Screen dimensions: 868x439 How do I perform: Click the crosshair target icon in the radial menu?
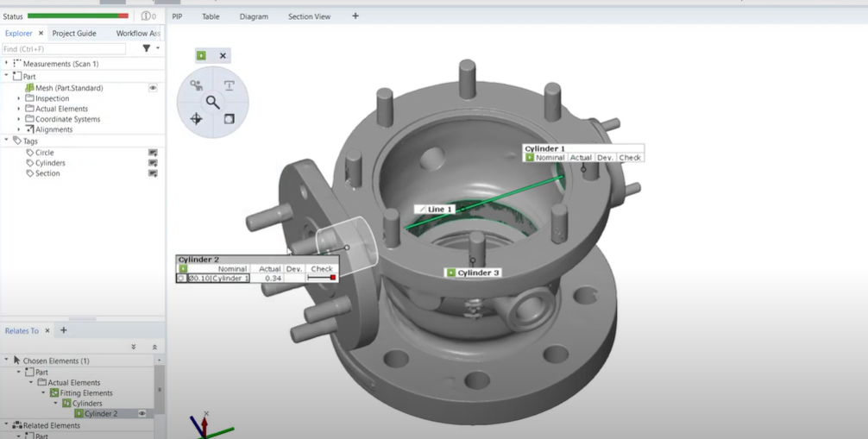pyautogui.click(x=196, y=118)
